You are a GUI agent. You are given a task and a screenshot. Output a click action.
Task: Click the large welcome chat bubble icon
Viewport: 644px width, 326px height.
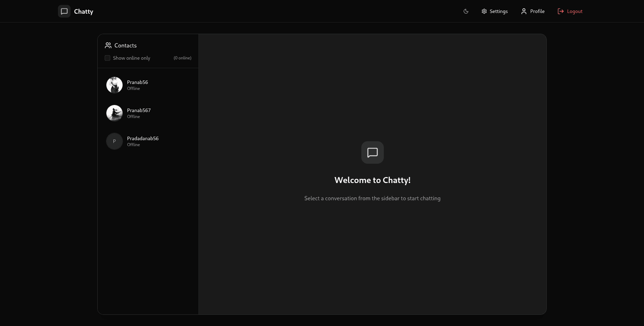[372, 152]
